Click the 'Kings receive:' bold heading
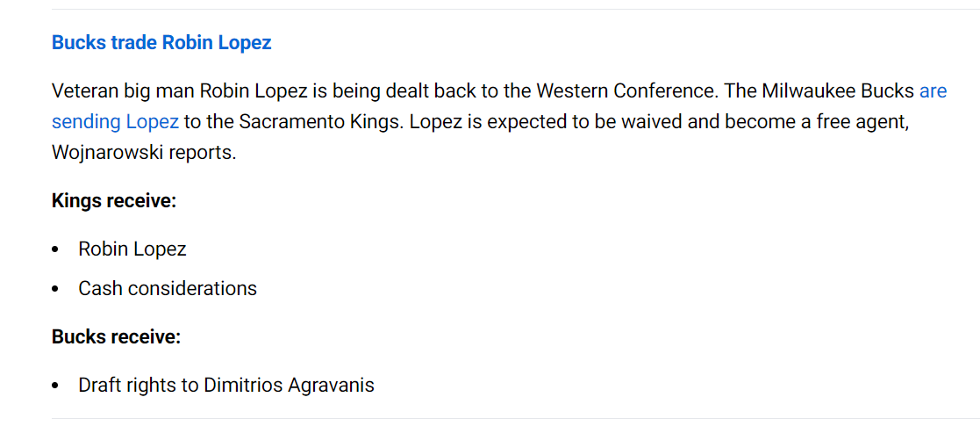The image size is (980, 426). [x=114, y=202]
